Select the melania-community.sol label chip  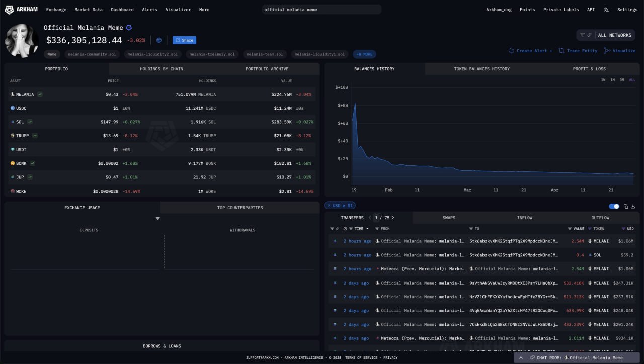pos(92,54)
